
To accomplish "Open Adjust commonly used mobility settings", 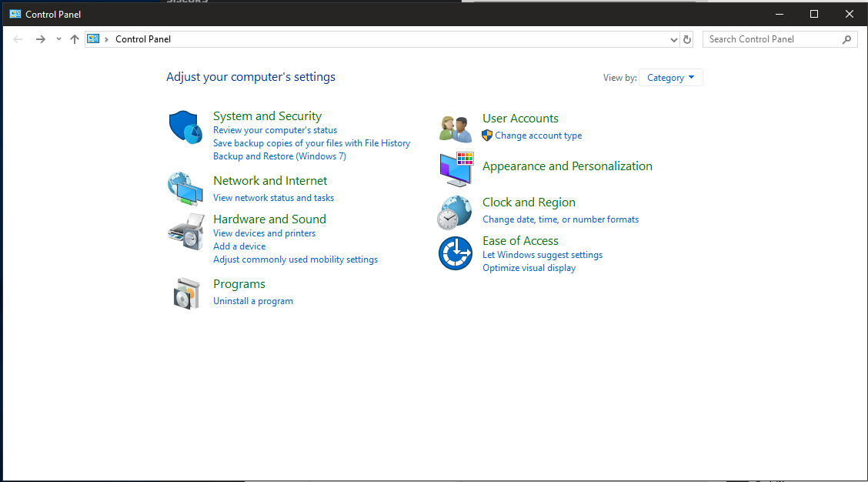I will (295, 259).
